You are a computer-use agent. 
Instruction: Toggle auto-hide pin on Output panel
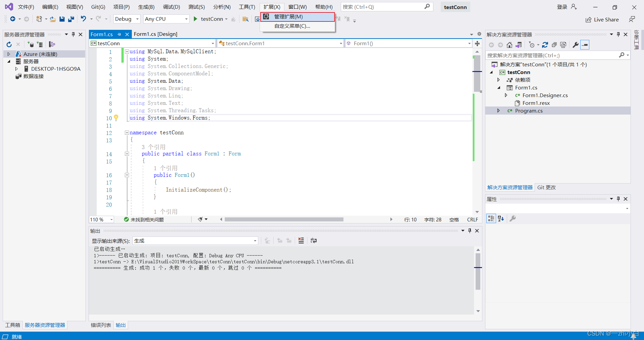point(470,230)
